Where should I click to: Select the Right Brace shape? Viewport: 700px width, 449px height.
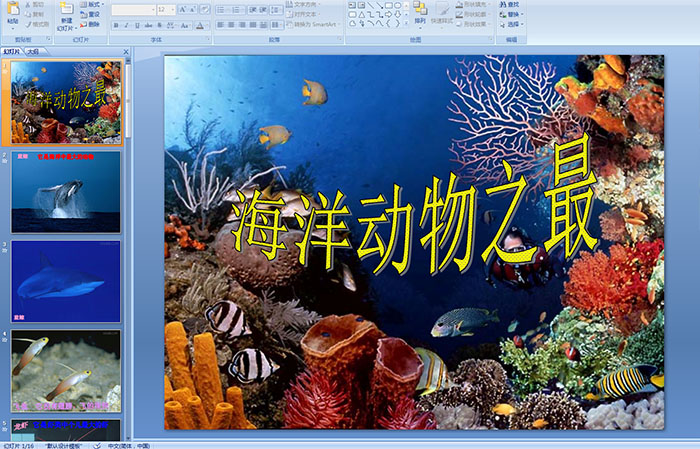397,23
